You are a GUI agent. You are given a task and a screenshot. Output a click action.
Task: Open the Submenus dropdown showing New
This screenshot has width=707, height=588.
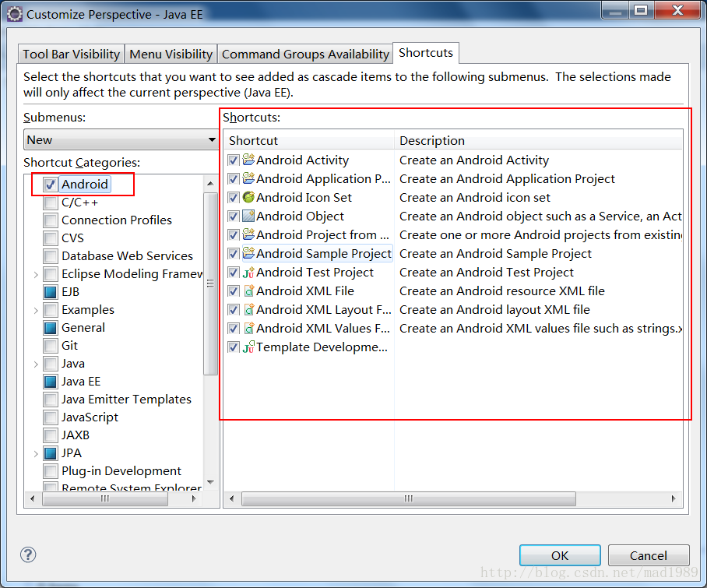tap(121, 139)
